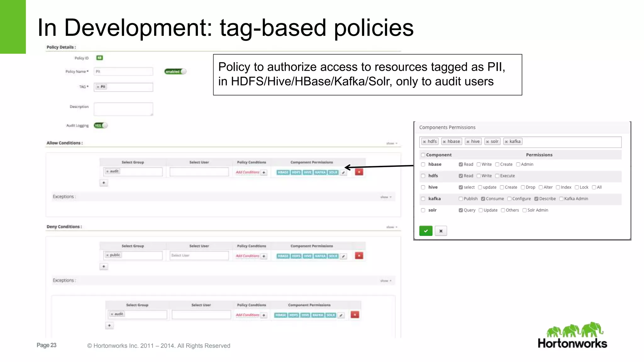The width and height of the screenshot is (644, 362).
Task: Click Select User field in public deny row
Action: (199, 255)
